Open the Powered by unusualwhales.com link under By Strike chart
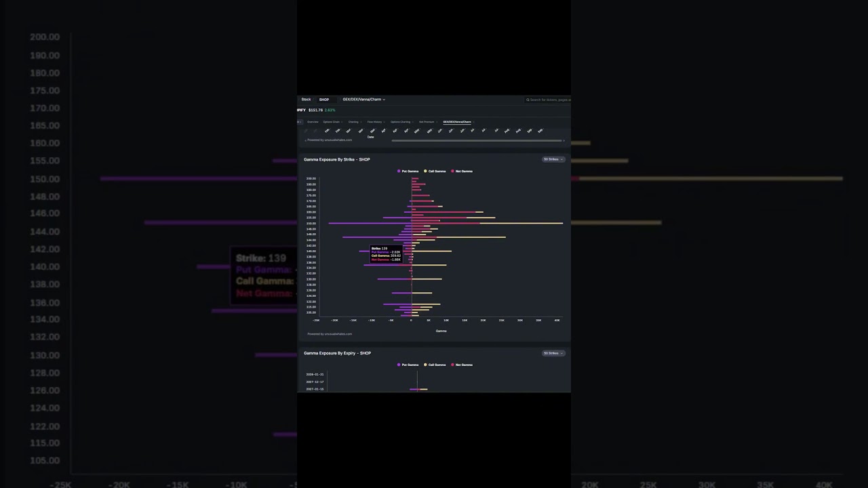The height and width of the screenshot is (488, 868). tap(329, 333)
